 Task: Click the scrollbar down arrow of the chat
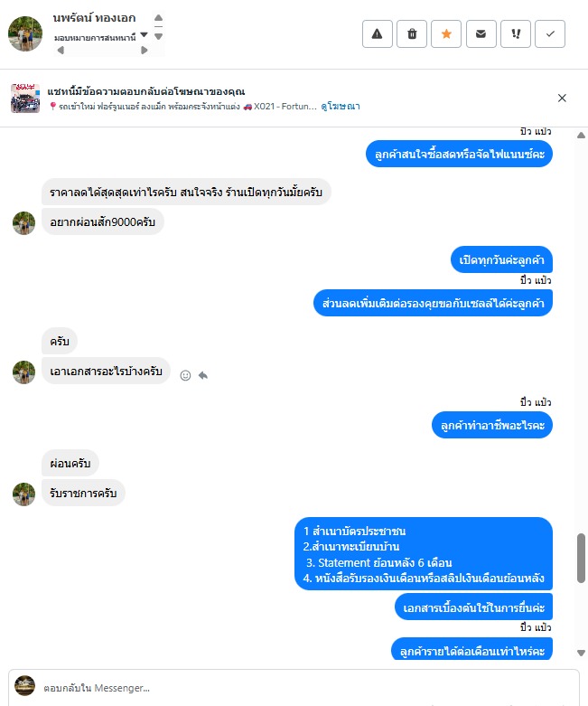pos(581,653)
